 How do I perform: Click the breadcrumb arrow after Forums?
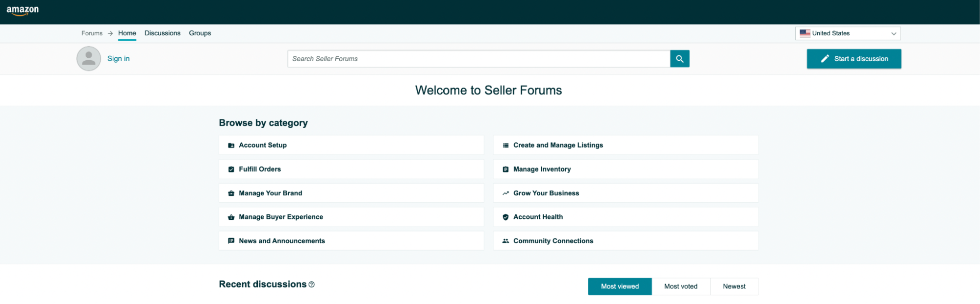point(110,33)
